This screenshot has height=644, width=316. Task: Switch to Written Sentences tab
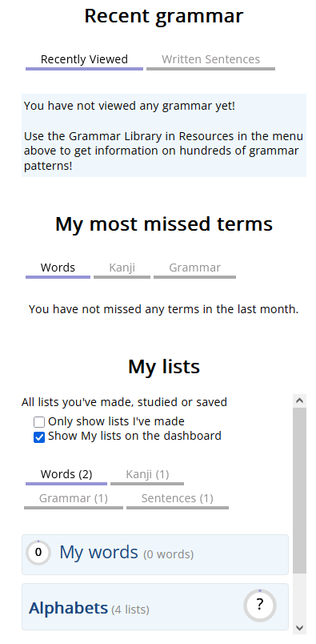tap(210, 60)
